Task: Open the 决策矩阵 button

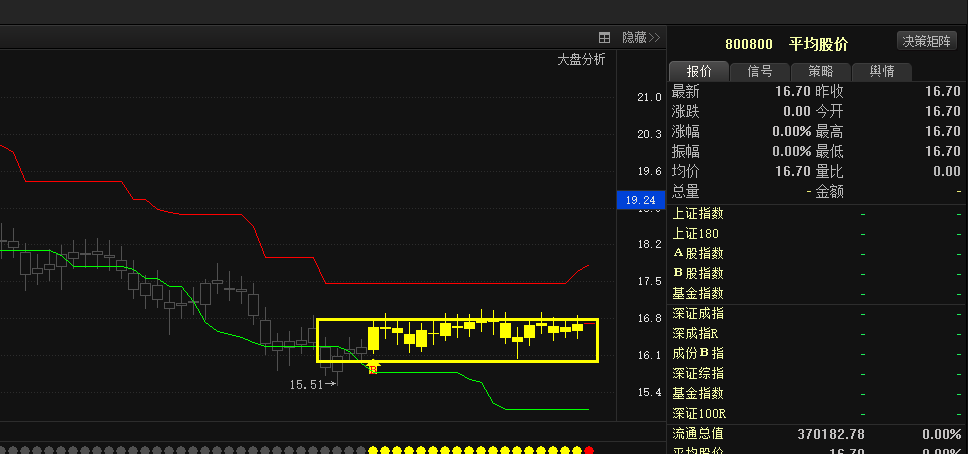Action: [927, 41]
